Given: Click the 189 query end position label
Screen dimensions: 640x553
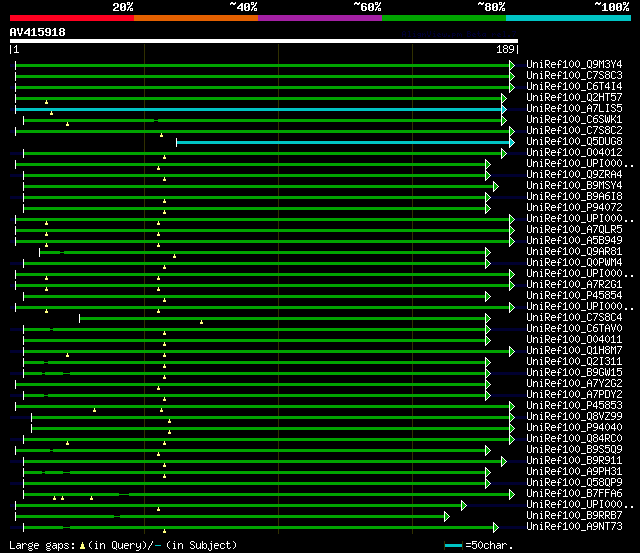Looking at the screenshot, I should tap(505, 49).
